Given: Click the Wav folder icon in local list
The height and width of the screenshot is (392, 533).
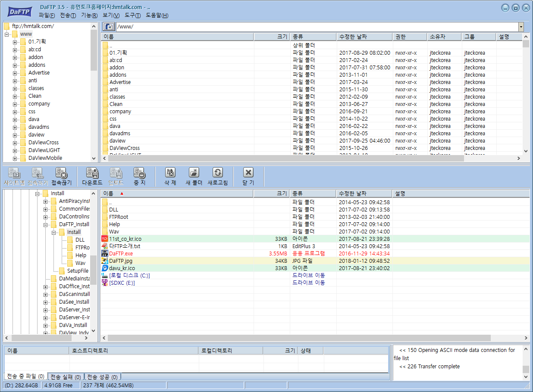Looking at the screenshot, I should (105, 231).
